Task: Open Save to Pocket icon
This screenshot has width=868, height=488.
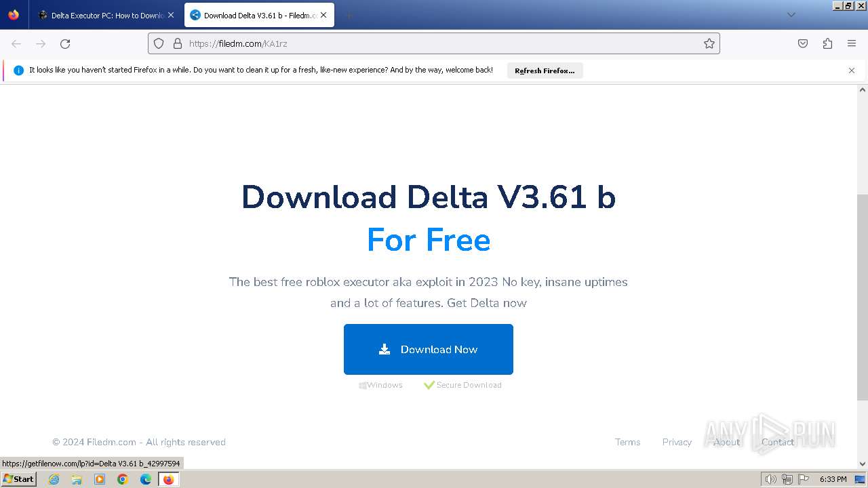Action: (803, 43)
